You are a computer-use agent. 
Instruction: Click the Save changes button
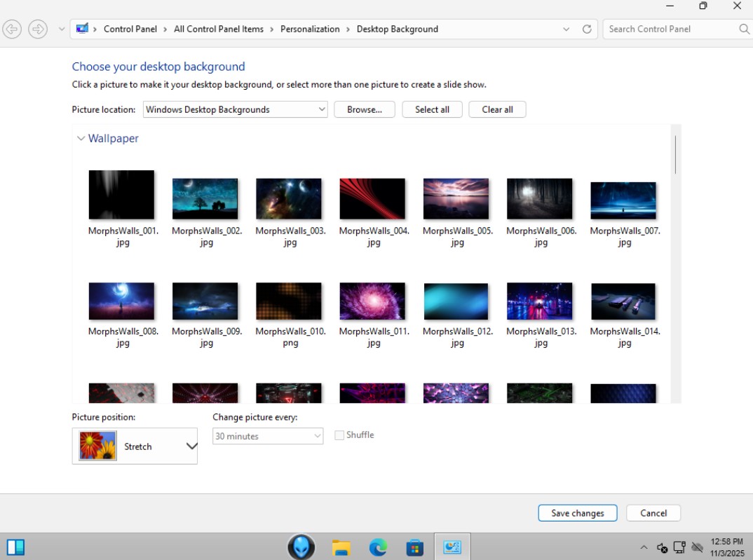577,513
